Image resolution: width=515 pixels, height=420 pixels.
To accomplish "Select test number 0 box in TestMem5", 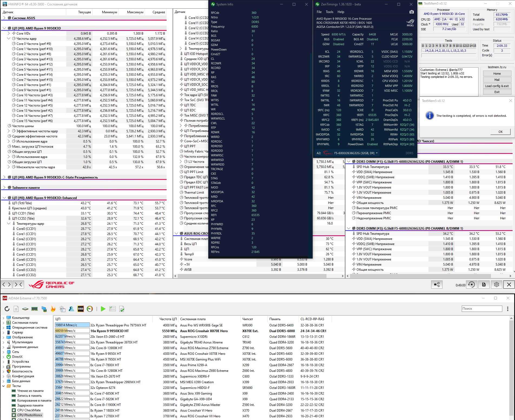I will (423, 46).
